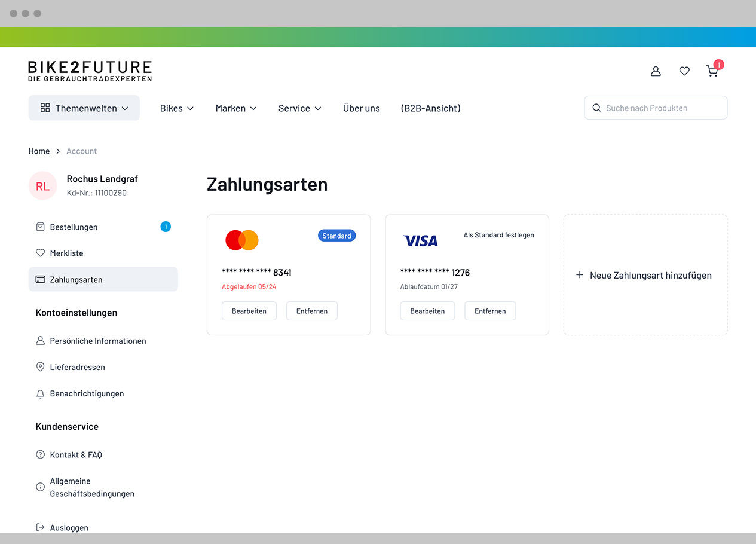Open the user account icon in header

(x=656, y=71)
